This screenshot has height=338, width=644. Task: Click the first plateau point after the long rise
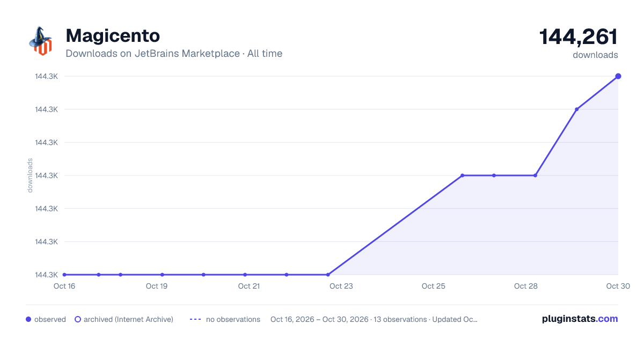tap(462, 175)
